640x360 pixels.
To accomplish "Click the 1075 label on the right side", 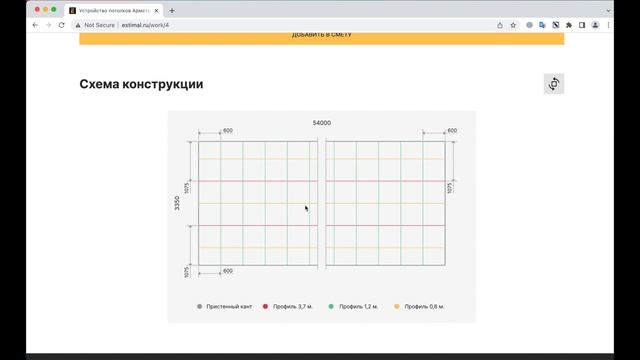I will coord(450,188).
